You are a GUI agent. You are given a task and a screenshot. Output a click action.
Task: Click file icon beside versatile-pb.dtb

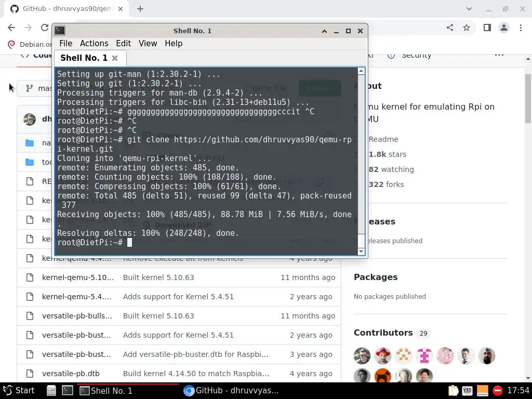(x=30, y=374)
